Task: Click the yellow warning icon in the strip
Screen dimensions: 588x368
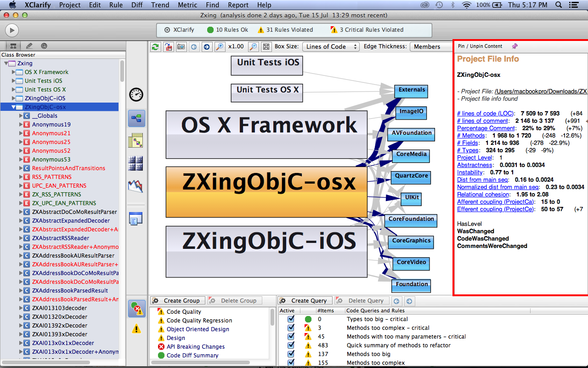Action: (x=136, y=329)
